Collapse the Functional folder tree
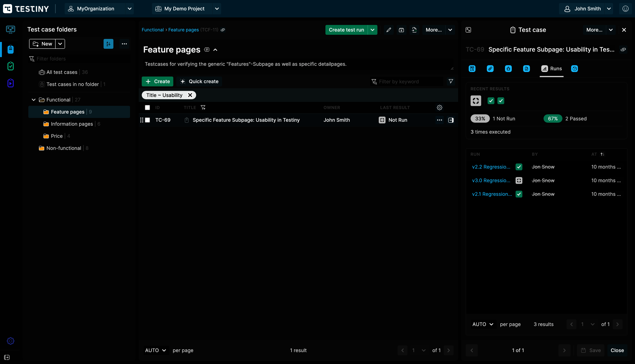 [x=33, y=99]
